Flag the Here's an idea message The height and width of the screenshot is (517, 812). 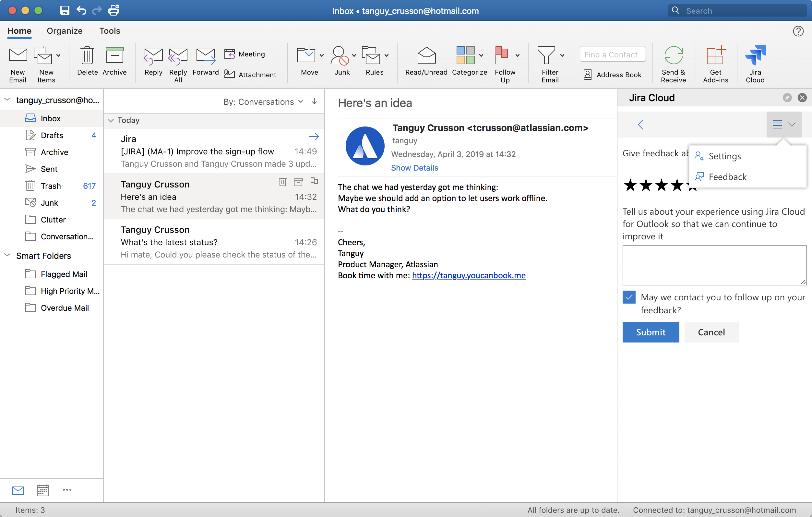tap(314, 182)
